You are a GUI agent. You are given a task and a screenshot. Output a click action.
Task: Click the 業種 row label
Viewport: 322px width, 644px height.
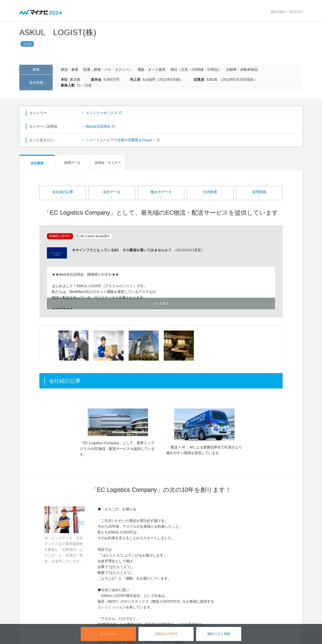coord(36,70)
